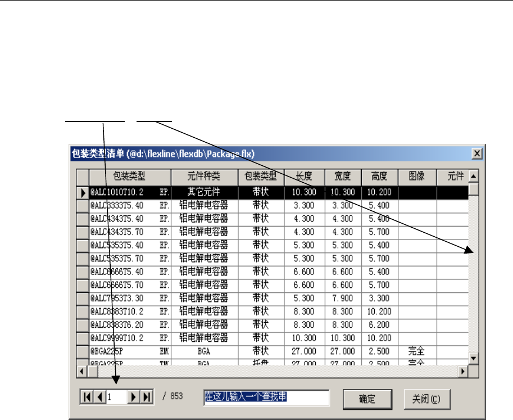Select row @ALC4343T5.70
Screen dimensions: 513x420
[272, 232]
